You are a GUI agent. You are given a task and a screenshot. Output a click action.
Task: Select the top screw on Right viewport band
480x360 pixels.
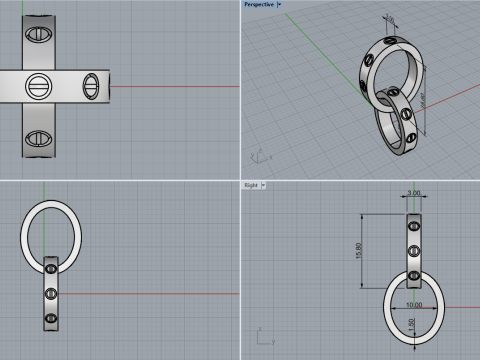[414, 226]
